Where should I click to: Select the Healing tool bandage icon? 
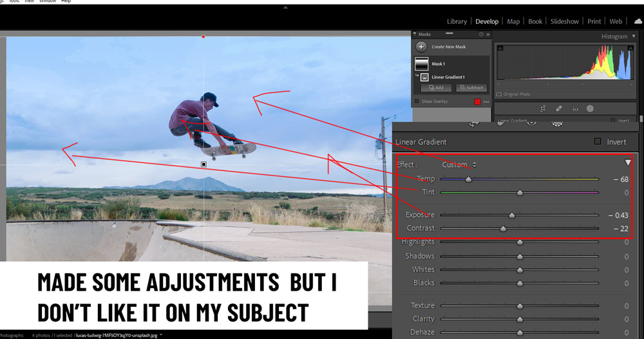point(558,108)
